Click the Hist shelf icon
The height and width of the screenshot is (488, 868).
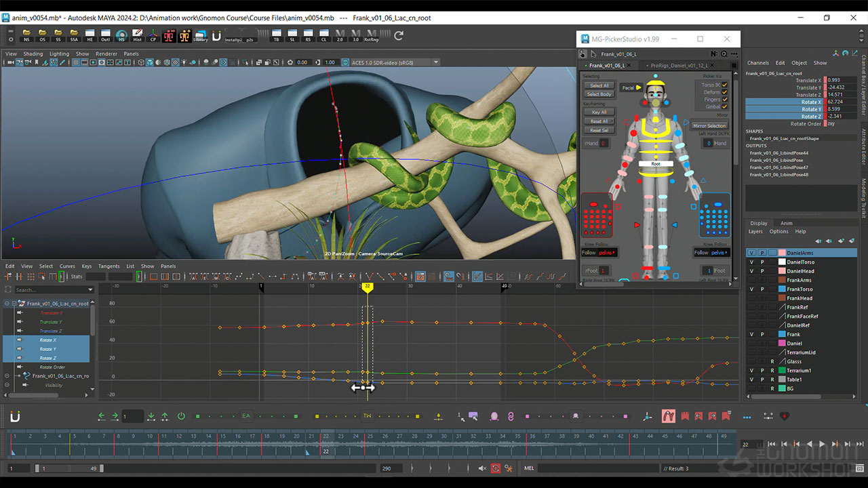pyautogui.click(x=137, y=35)
